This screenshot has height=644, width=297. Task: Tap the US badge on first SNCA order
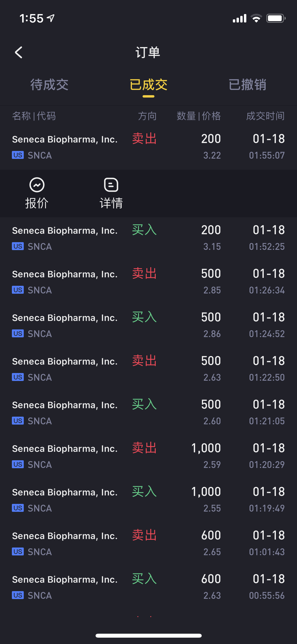tap(18, 155)
